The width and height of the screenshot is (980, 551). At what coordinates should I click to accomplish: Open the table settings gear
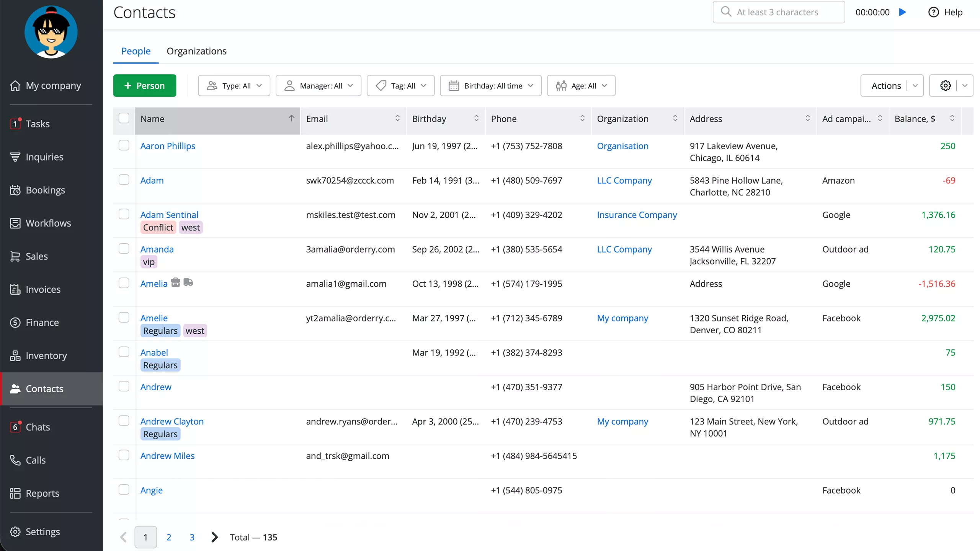tap(945, 85)
